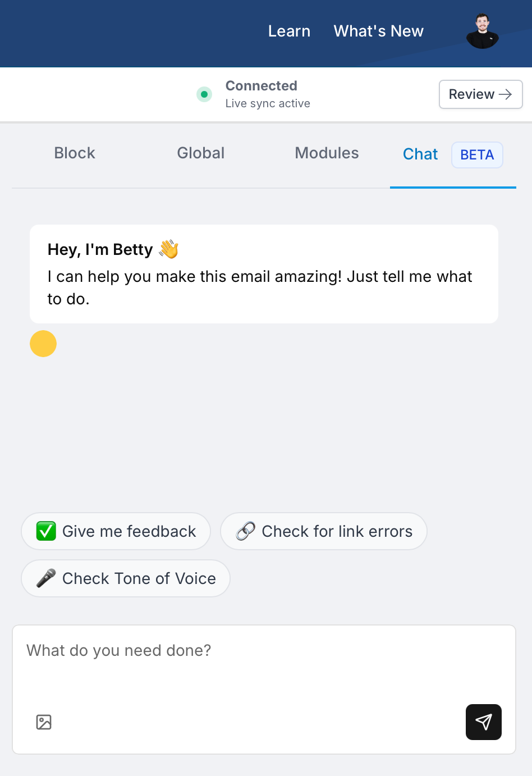Click Betty's yellow avatar dot

[43, 344]
